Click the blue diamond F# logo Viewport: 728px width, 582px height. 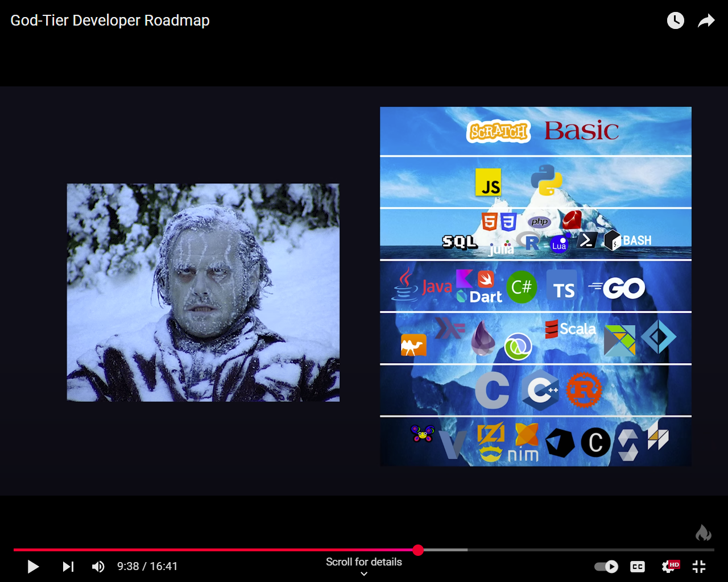(659, 337)
